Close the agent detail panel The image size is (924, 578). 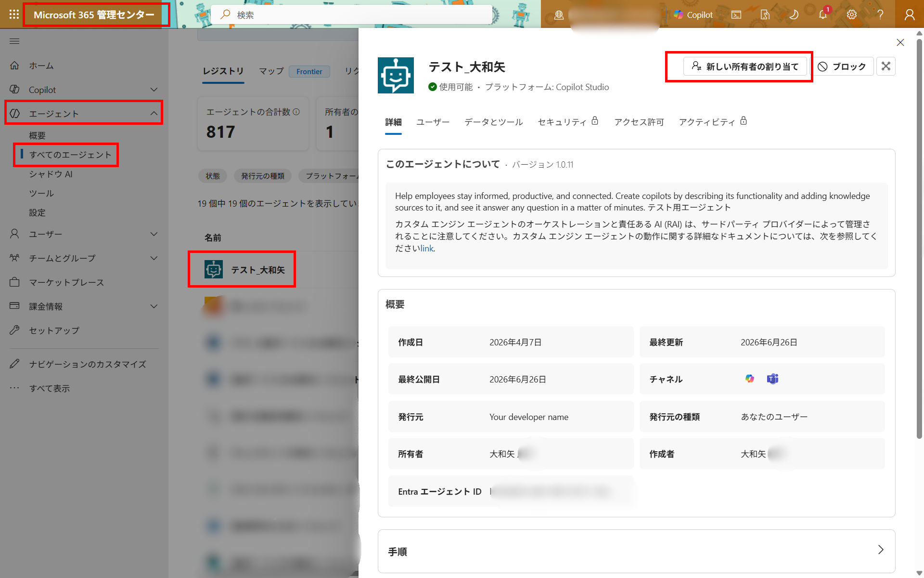pyautogui.click(x=900, y=42)
